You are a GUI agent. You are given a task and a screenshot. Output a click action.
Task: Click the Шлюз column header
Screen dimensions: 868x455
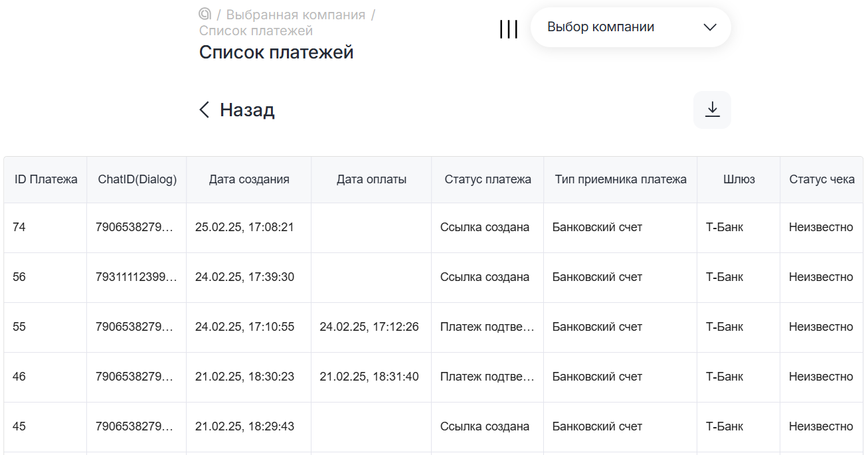(738, 179)
